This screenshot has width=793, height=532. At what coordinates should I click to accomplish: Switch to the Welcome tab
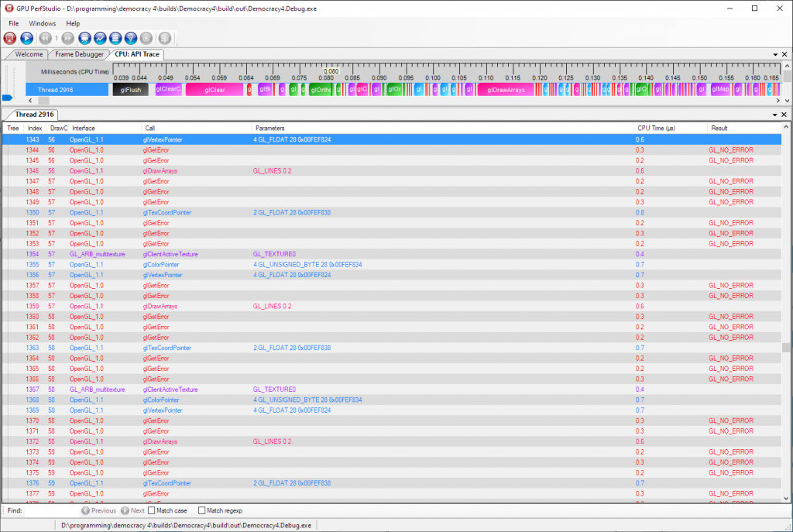point(29,54)
